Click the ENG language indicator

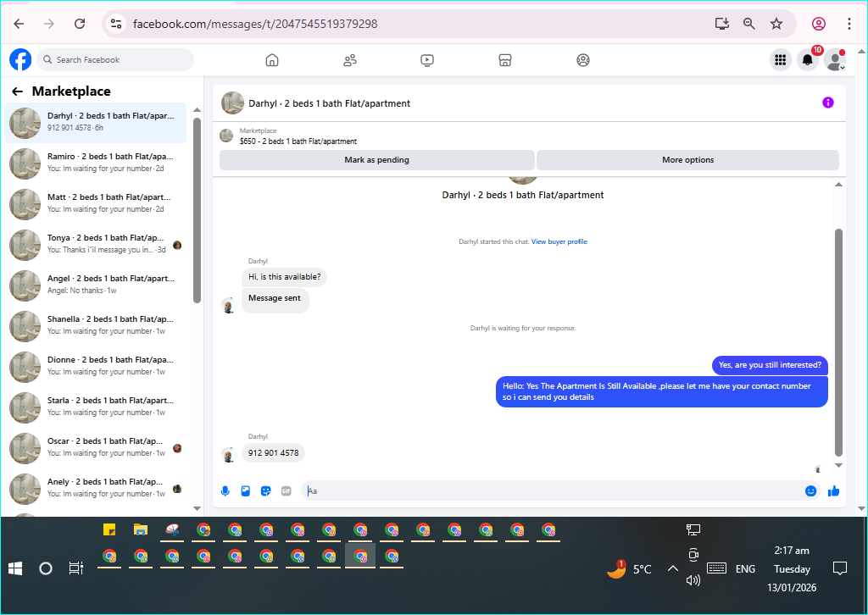click(745, 569)
